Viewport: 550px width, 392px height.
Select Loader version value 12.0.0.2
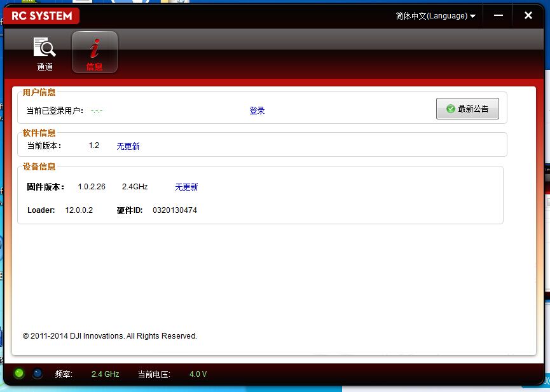79,210
